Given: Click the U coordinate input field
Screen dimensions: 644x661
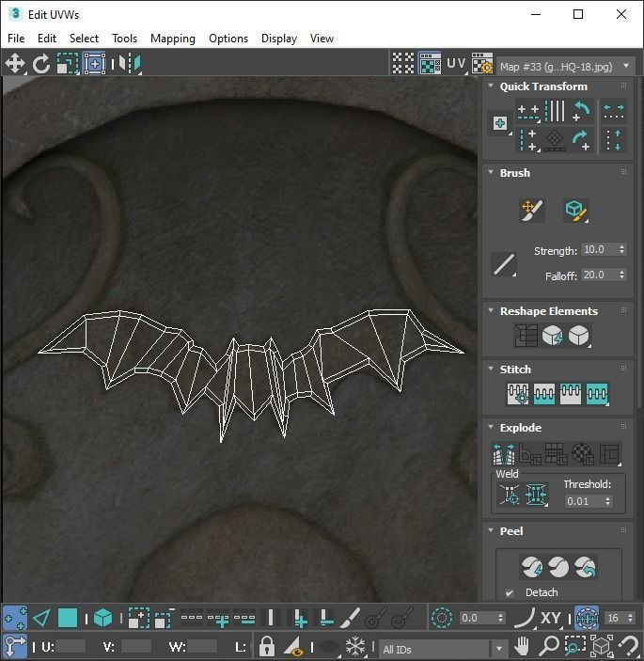Looking at the screenshot, I should pyautogui.click(x=71, y=646).
